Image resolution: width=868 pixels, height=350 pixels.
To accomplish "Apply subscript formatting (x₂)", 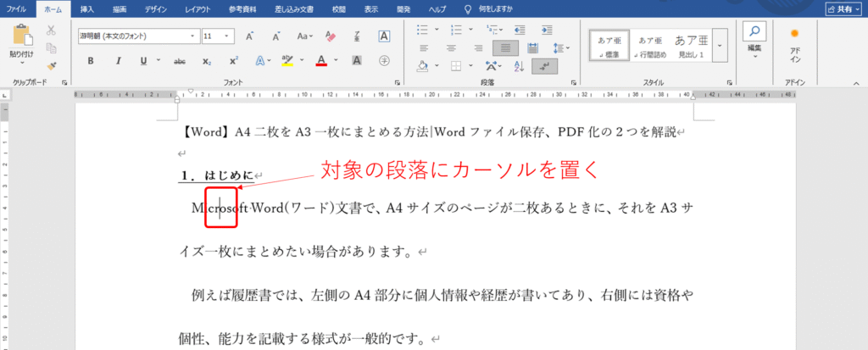I will [206, 61].
